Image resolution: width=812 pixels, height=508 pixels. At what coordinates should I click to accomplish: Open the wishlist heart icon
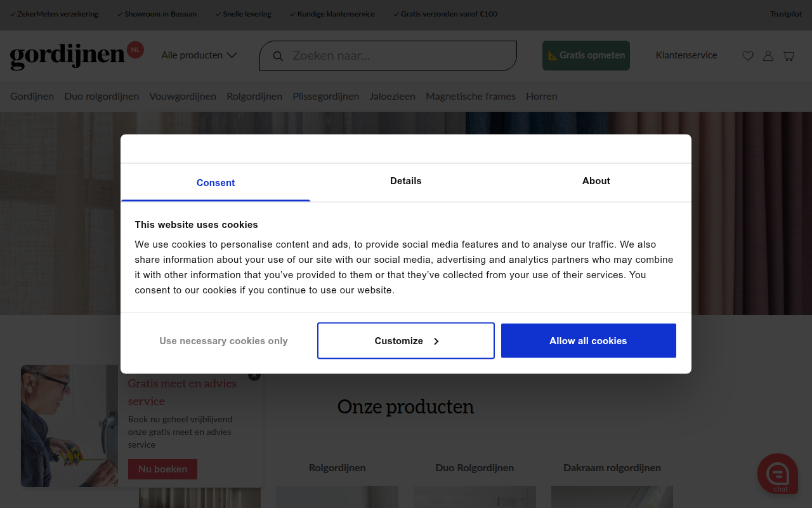[x=748, y=56]
